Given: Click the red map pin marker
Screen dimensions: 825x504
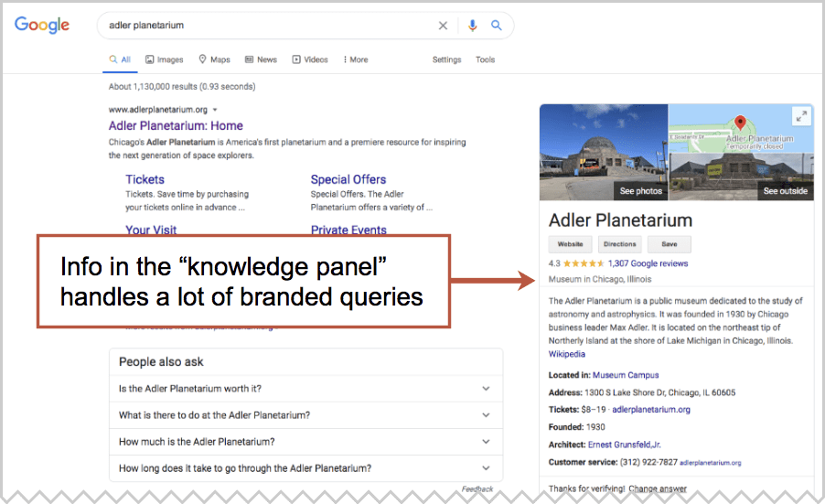Looking at the screenshot, I should pyautogui.click(x=740, y=123).
